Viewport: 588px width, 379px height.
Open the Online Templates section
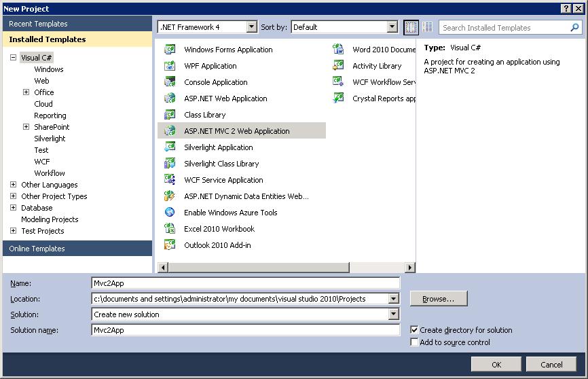point(77,249)
